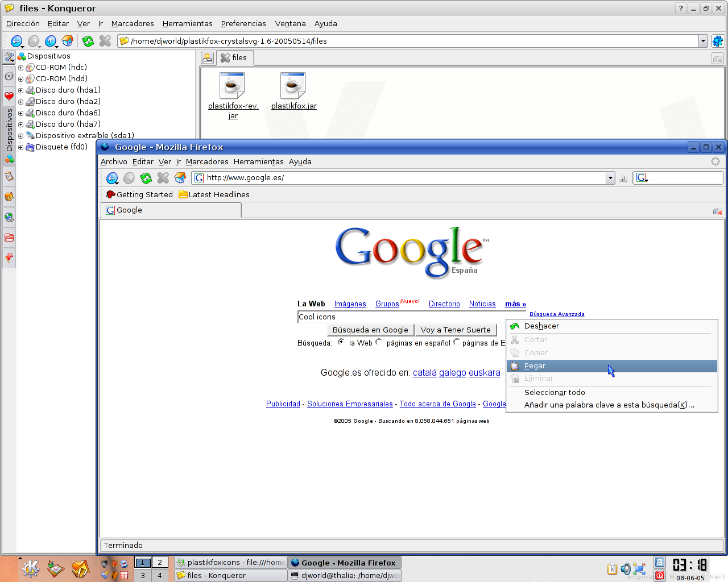Click Firefox's Home toolbar button
This screenshot has width=728, height=582.
click(180, 178)
